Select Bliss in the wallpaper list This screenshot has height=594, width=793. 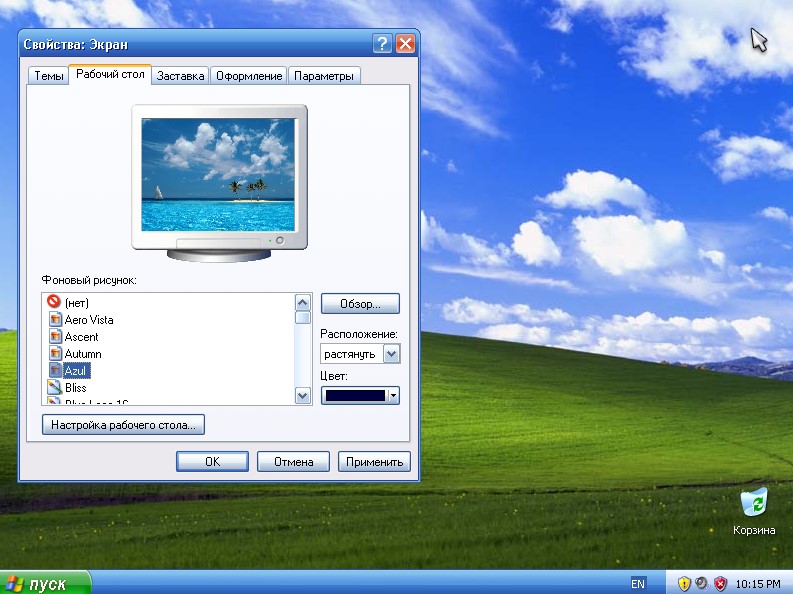[x=76, y=388]
